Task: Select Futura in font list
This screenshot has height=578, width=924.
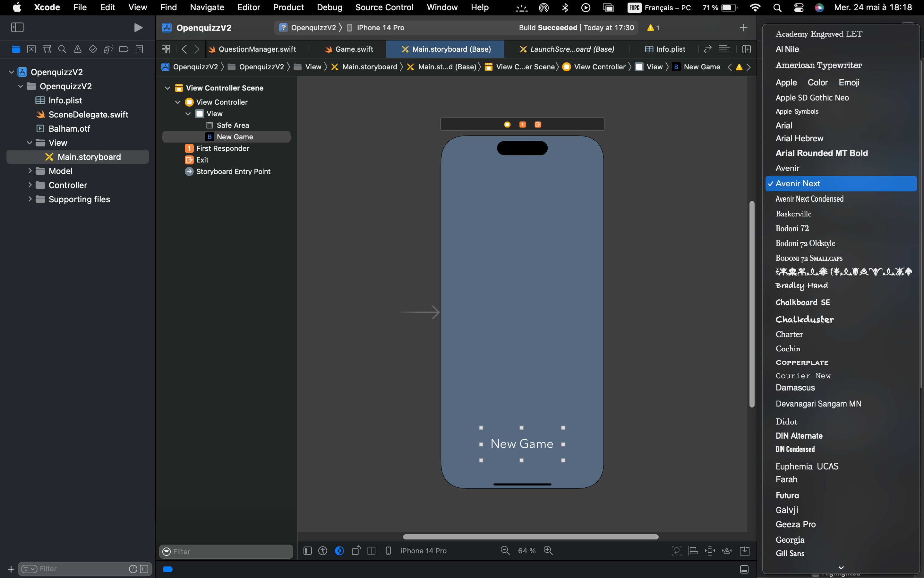Action: tap(787, 495)
